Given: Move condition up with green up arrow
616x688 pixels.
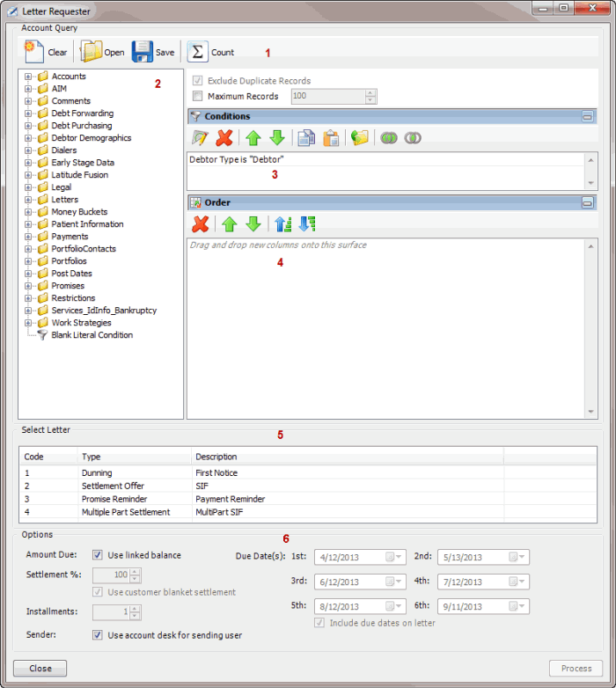Looking at the screenshot, I should (x=253, y=138).
